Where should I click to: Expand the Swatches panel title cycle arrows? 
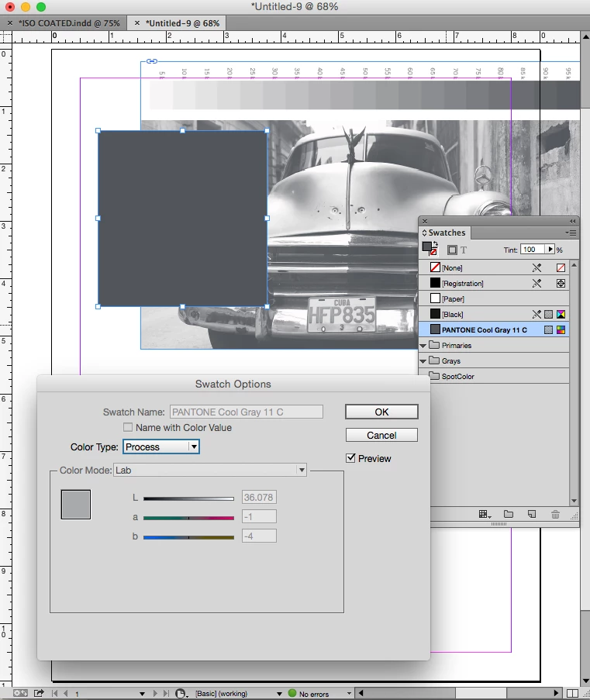pos(424,233)
